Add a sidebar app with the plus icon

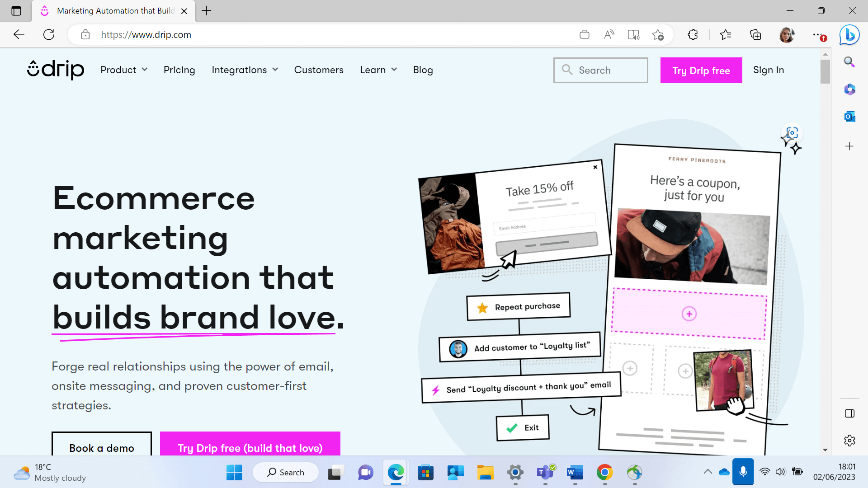click(x=849, y=146)
